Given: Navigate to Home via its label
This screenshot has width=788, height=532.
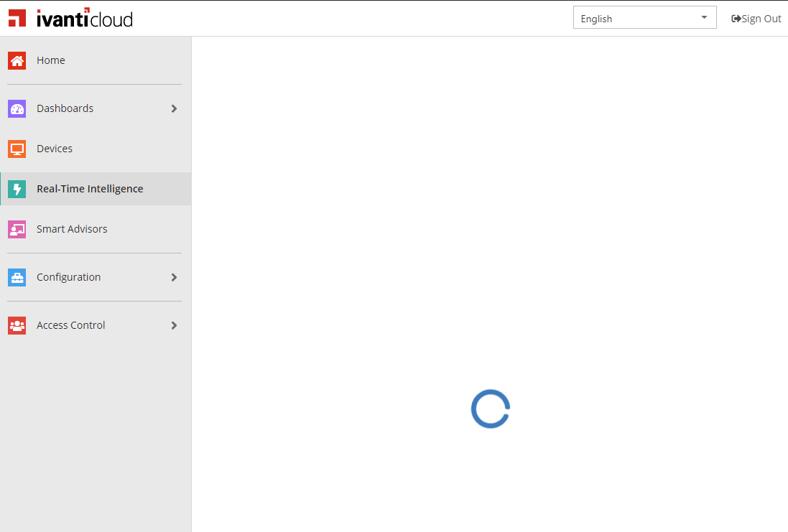Looking at the screenshot, I should [50, 60].
